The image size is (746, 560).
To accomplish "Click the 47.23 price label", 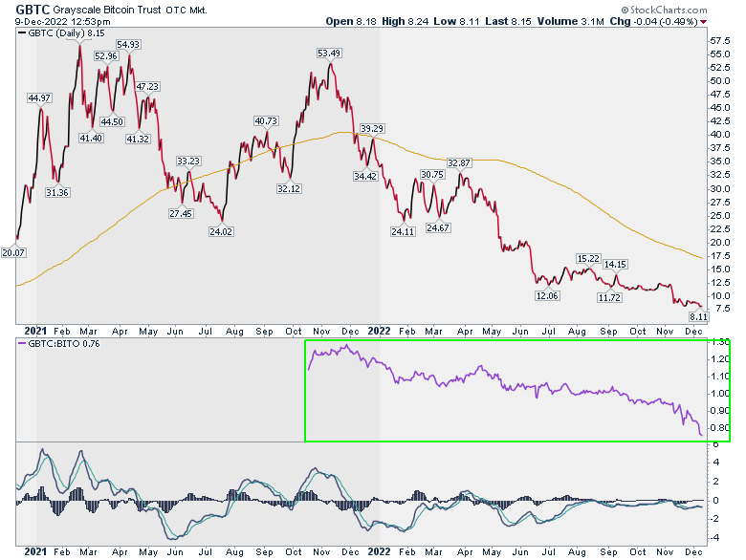I will [x=147, y=87].
